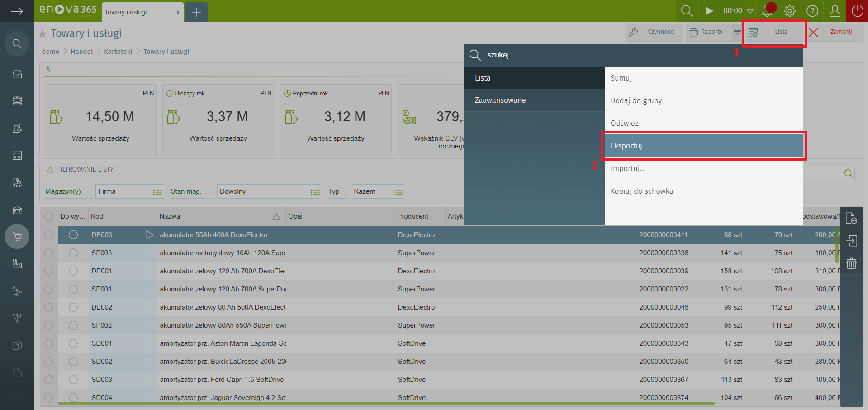Add Towary i usługi to favorites star
Viewport: 868px width, 410px height.
43,34
